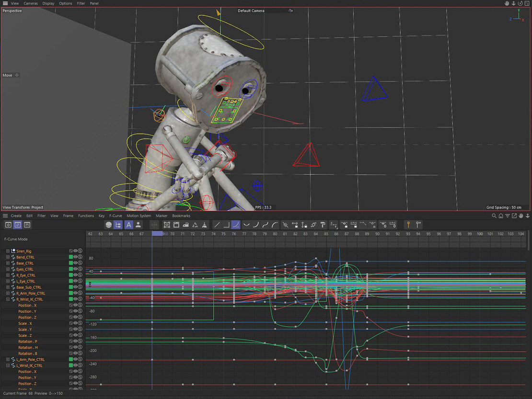This screenshot has height=399, width=532.
Task: Click the orange Create Marker icon
Action: click(x=408, y=225)
